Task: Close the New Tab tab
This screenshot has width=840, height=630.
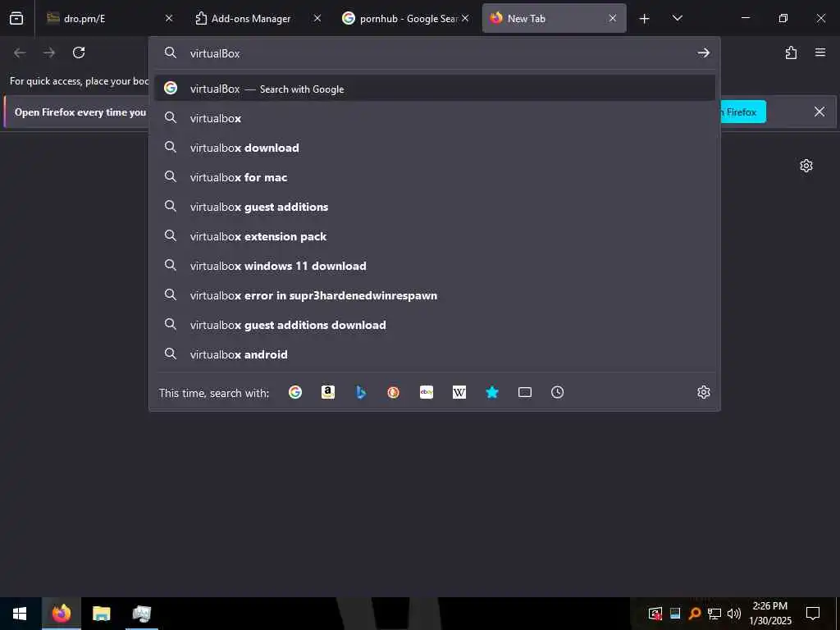Action: tap(612, 18)
